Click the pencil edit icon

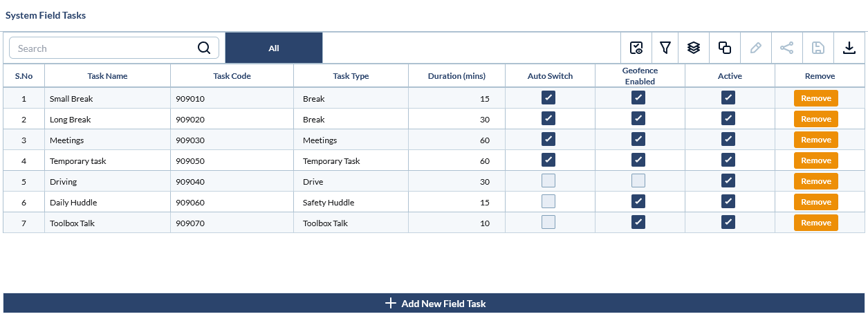point(756,48)
